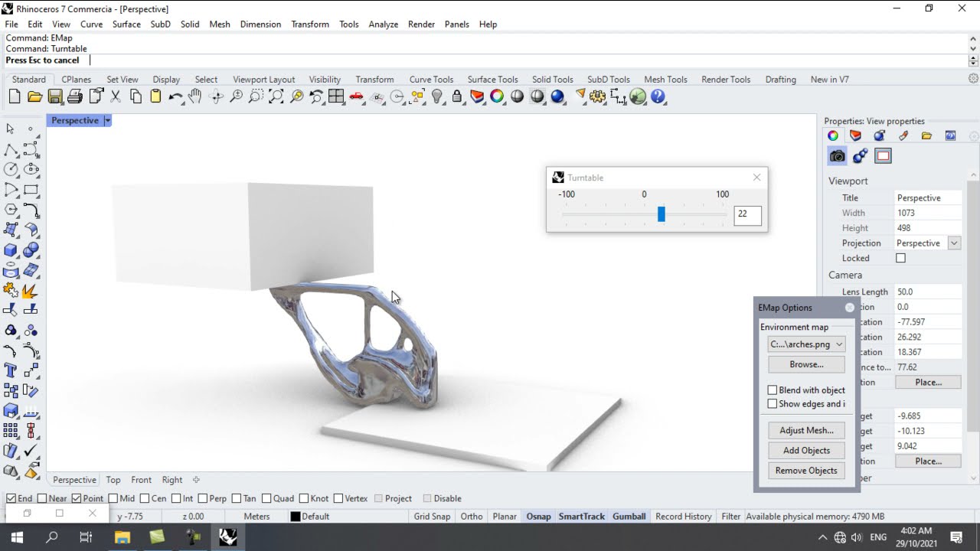Close the Turntable dialog
Viewport: 980px width, 551px height.
pos(757,178)
